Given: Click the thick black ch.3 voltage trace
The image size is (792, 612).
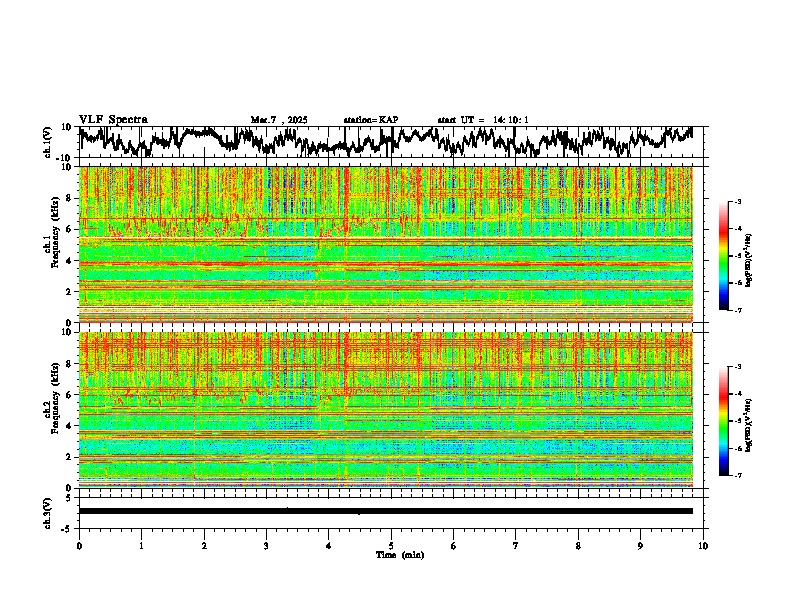Looking at the screenshot, I should pos(386,511).
